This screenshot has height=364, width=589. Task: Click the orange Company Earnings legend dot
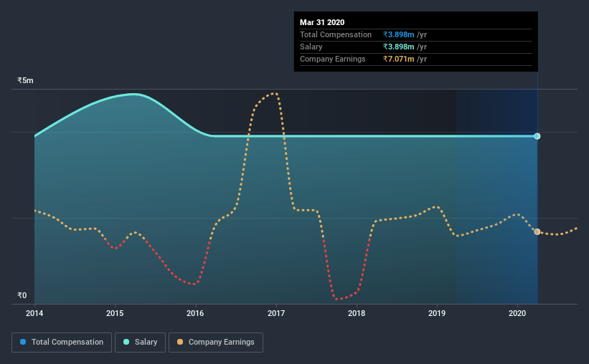click(x=180, y=342)
